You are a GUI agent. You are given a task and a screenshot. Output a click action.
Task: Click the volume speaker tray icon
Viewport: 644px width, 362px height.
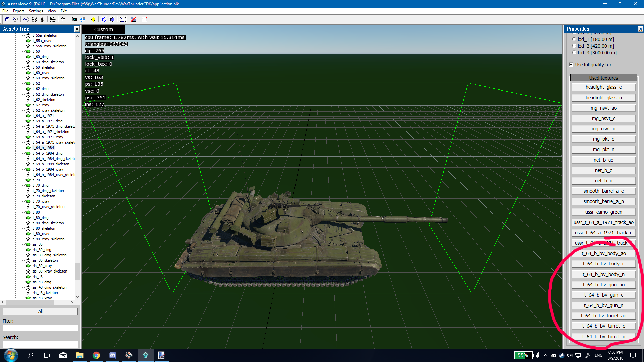pos(570,355)
